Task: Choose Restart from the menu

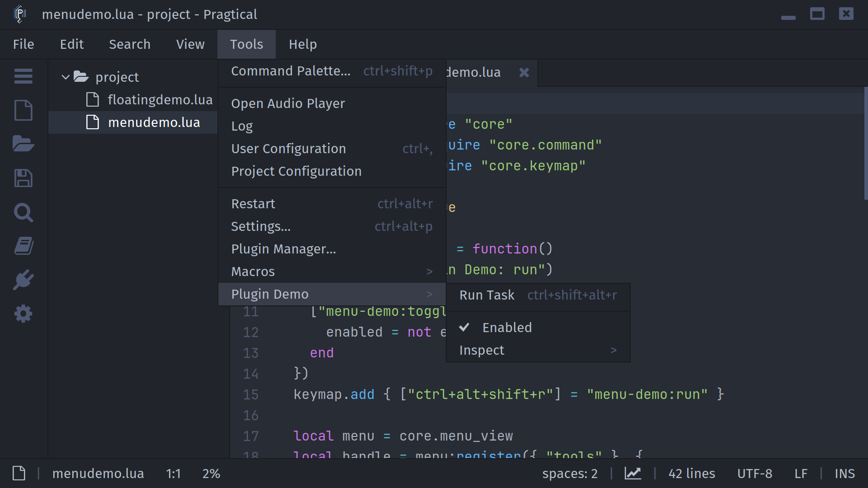Action: [332, 204]
